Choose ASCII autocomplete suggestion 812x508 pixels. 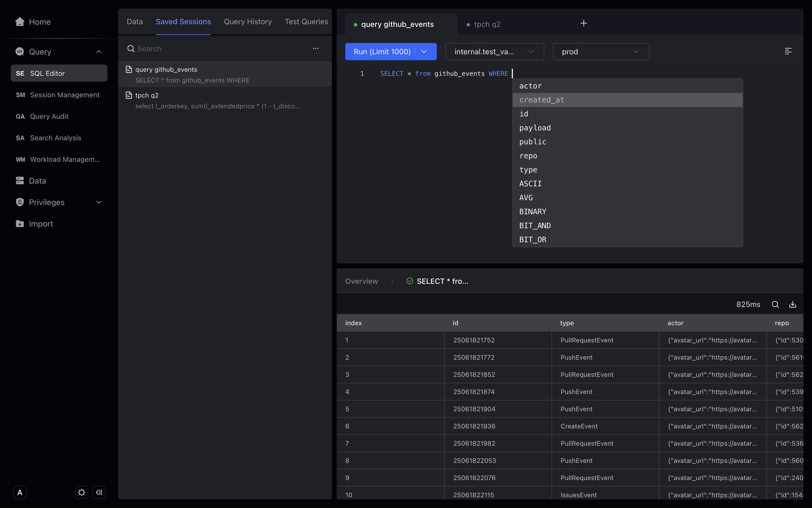[628, 184]
